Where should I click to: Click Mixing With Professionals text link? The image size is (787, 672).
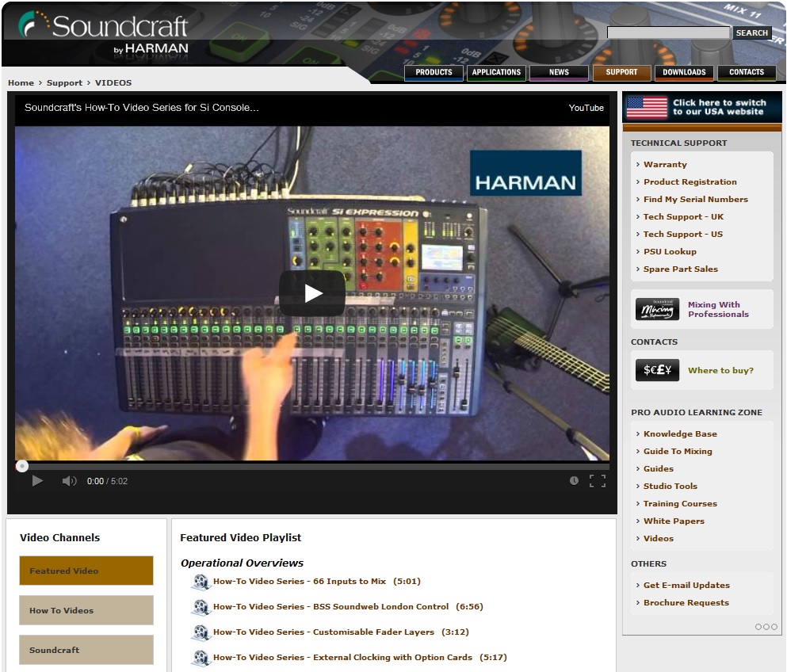718,309
